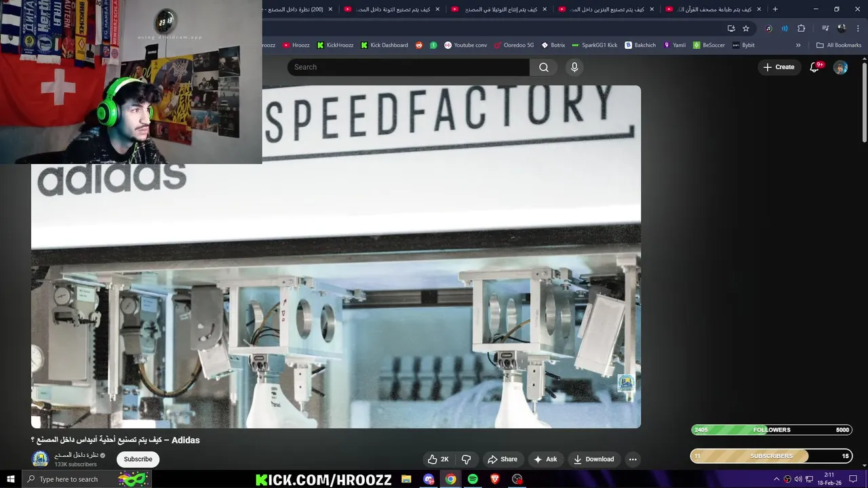Click the Ask button

pos(545,459)
